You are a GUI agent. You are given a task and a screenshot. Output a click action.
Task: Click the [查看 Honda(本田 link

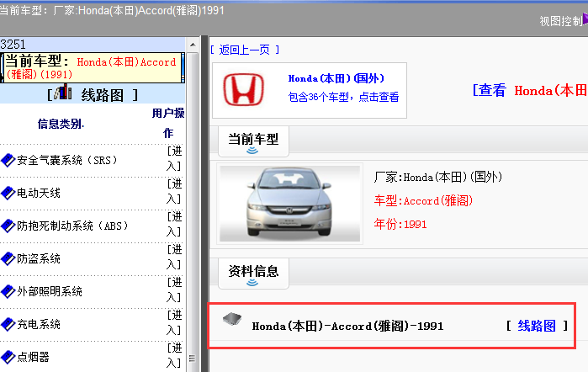pyautogui.click(x=529, y=90)
